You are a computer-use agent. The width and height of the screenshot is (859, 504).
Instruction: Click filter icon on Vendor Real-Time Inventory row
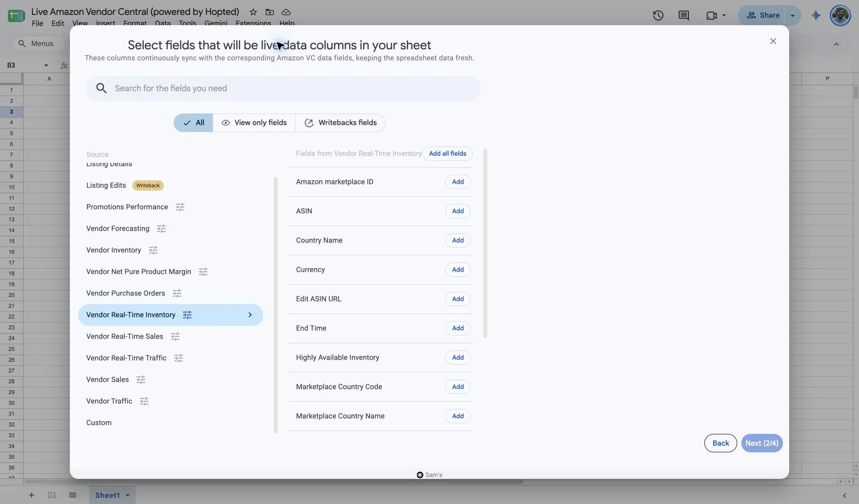[x=188, y=315]
